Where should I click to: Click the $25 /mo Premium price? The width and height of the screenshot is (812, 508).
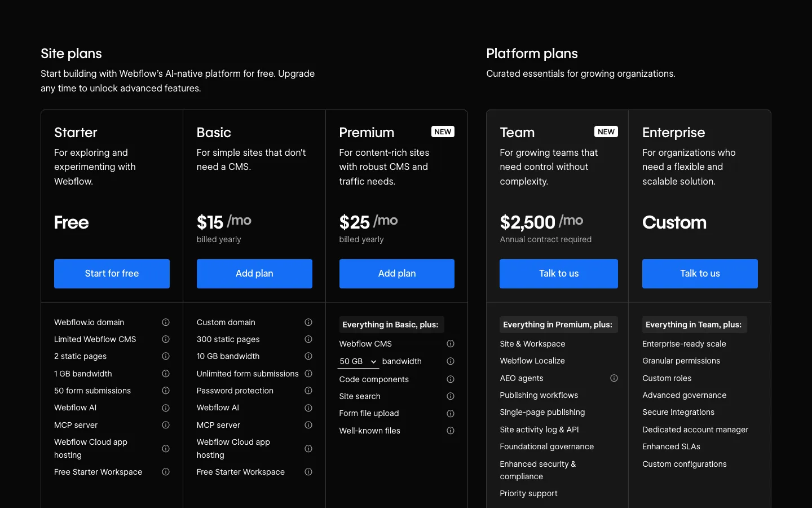tap(368, 222)
